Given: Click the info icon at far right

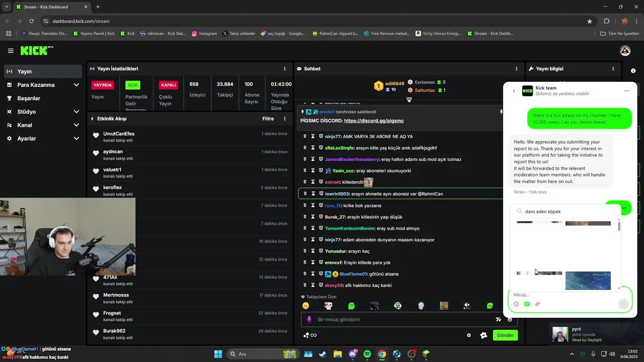Looking at the screenshot, I should click(633, 71).
